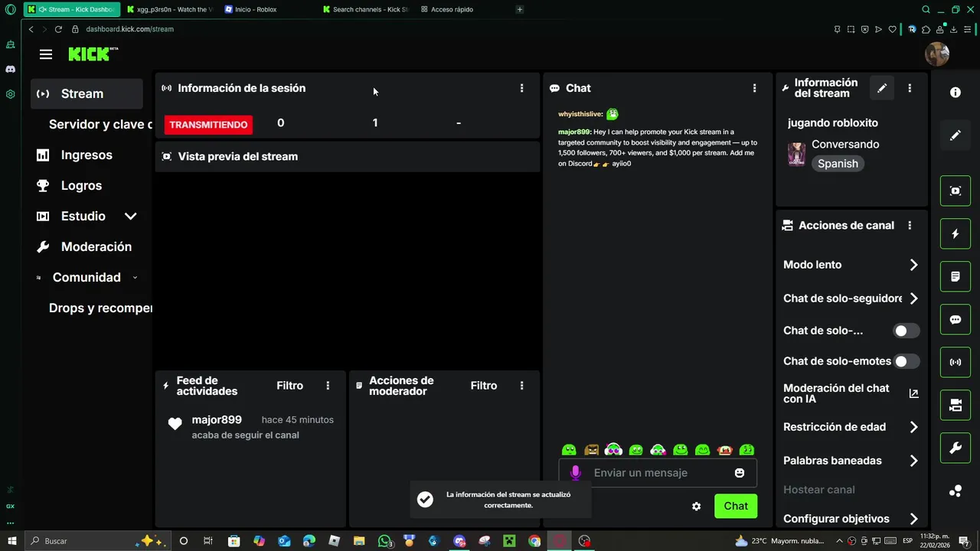Toggle Chat de solo-emotes switch
Viewport: 980px width, 551px height.
point(906,361)
